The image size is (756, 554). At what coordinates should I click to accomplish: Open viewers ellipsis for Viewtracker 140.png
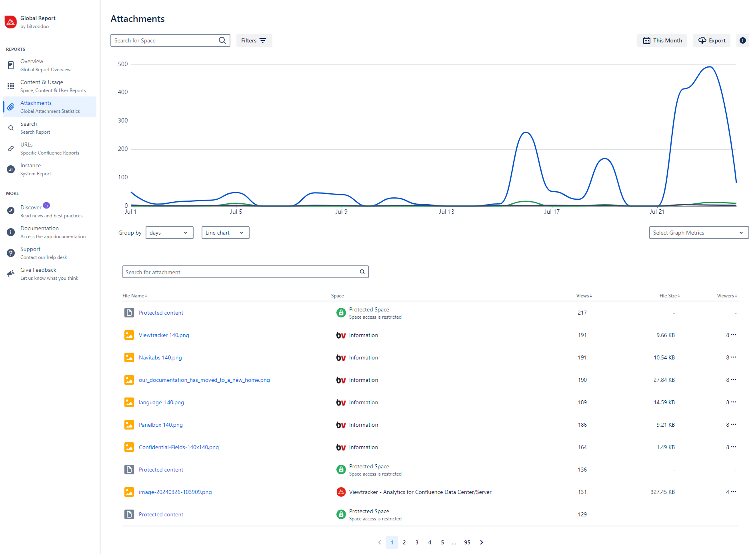click(734, 335)
